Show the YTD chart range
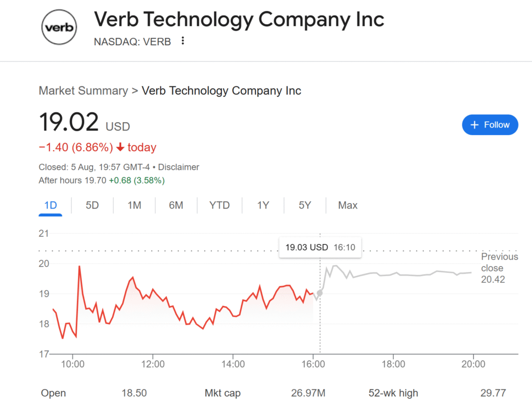 coord(219,205)
